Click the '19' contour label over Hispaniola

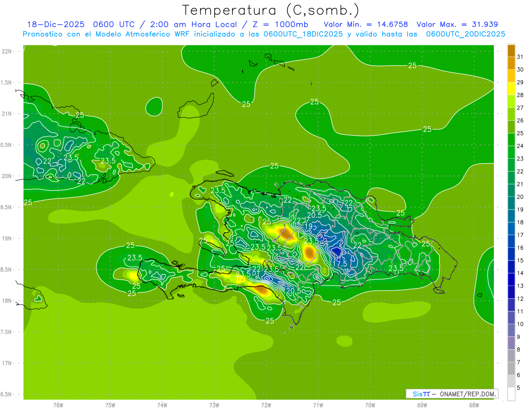click(x=308, y=226)
